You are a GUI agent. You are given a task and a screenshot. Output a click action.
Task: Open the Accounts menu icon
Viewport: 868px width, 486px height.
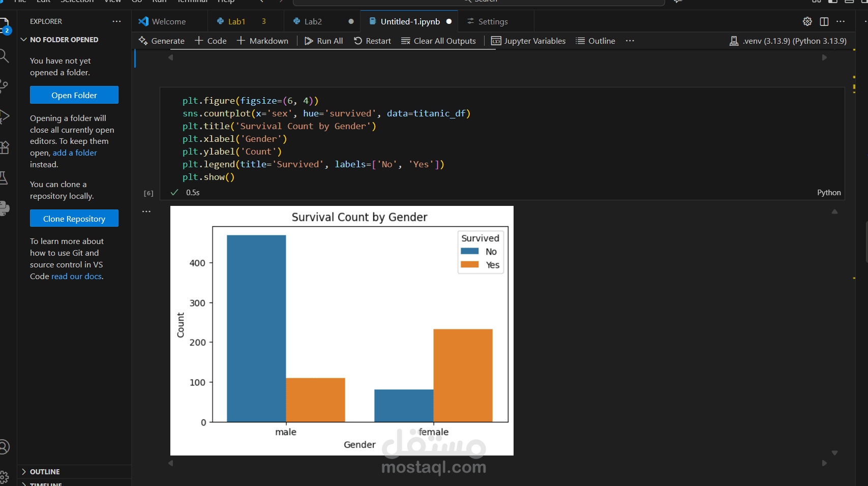tap(4, 447)
